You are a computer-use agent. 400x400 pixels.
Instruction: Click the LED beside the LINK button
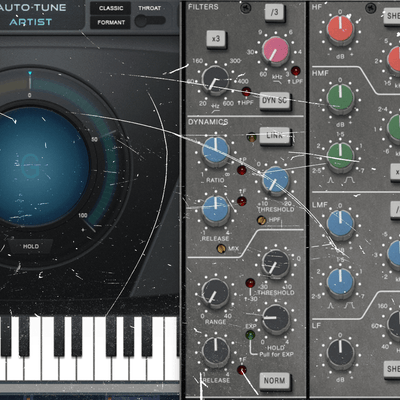point(251,137)
